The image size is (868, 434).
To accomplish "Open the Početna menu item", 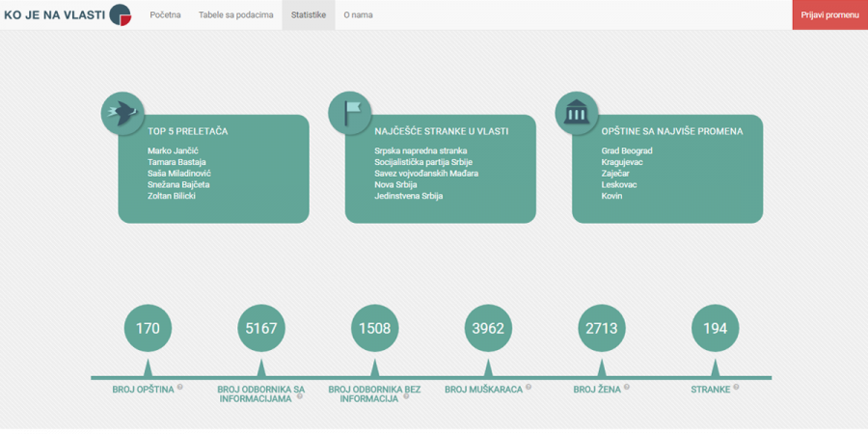I will [x=165, y=15].
